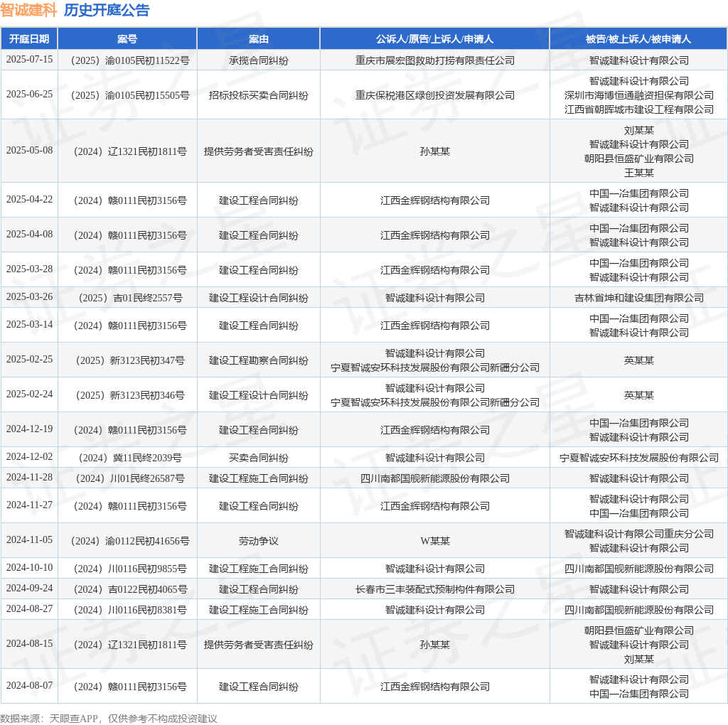Select date cell 2025-06-25
728x725 pixels.
[29, 95]
